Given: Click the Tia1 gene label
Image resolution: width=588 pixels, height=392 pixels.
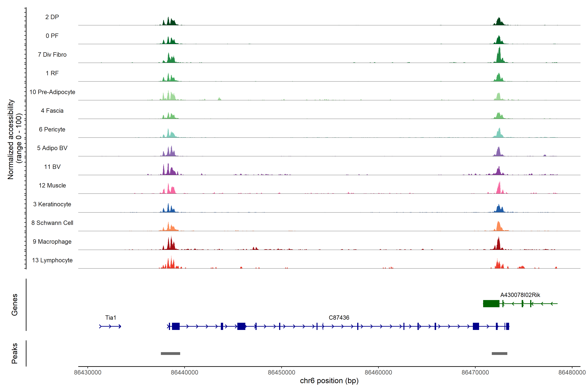Looking at the screenshot, I should pyautogui.click(x=111, y=318).
